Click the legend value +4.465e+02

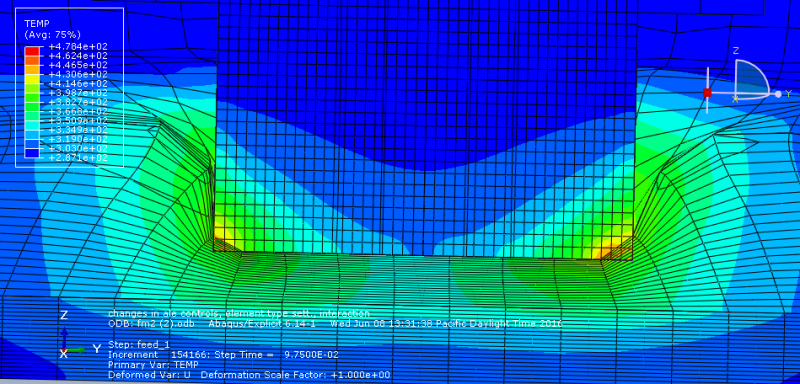[x=78, y=65]
